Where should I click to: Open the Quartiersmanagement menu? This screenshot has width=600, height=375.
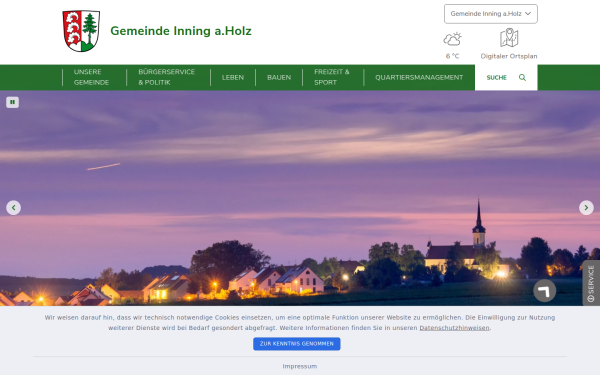click(x=419, y=77)
